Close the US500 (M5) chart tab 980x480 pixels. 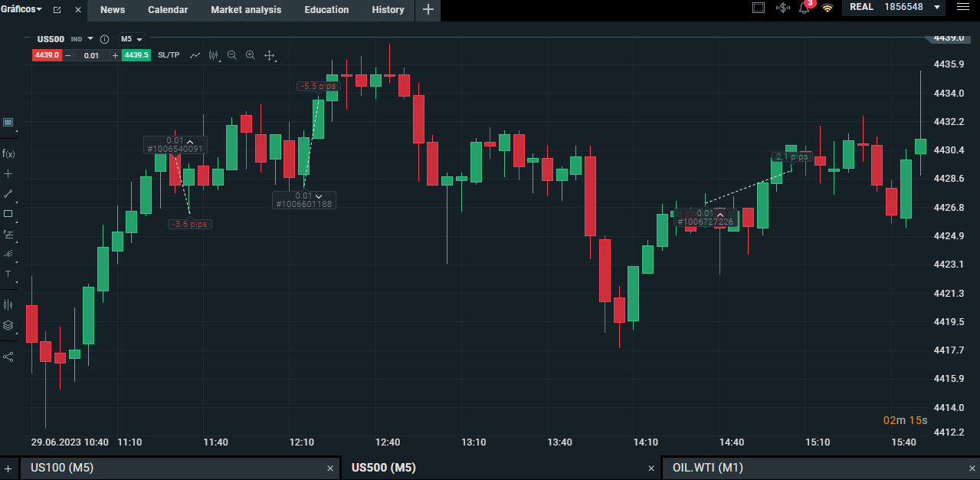tap(652, 468)
